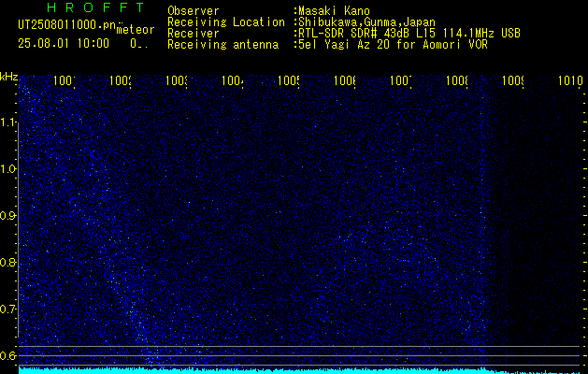588x374 pixels.
Task: Click the date stamp 25.08.01 10:00
Action: pyautogui.click(x=64, y=44)
